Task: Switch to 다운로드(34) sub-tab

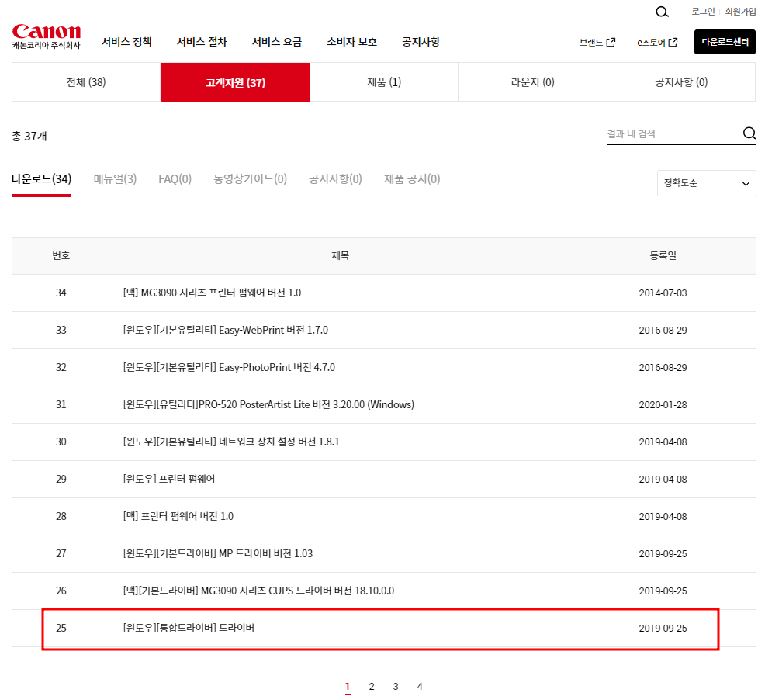Action: pyautogui.click(x=41, y=179)
